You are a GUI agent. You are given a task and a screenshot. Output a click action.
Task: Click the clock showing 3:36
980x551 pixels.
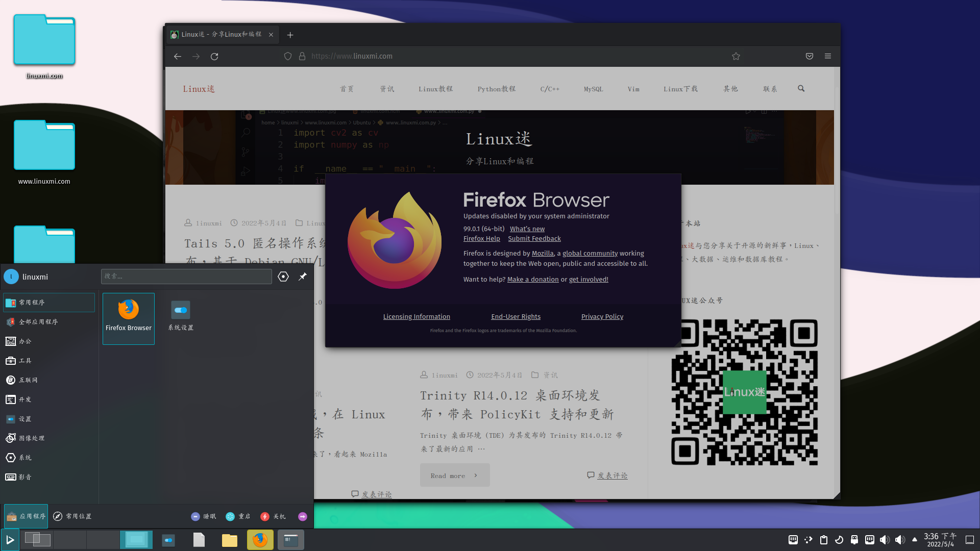coord(940,540)
